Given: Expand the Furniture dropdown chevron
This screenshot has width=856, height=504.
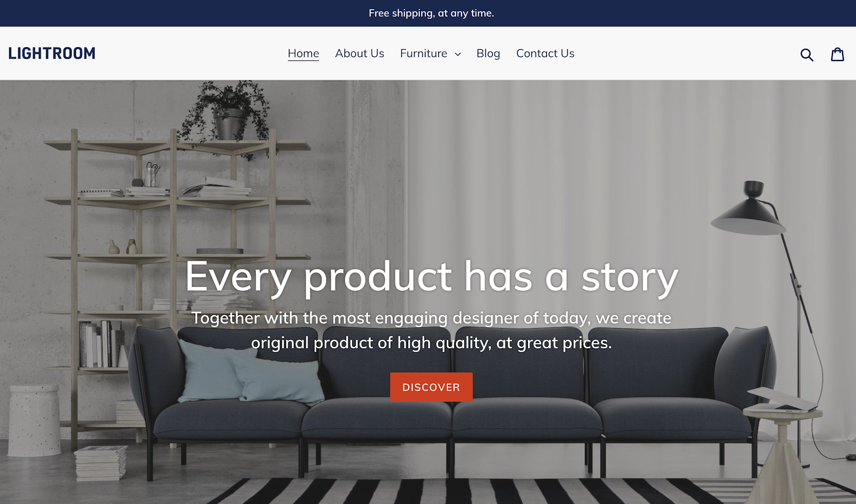Looking at the screenshot, I should [458, 54].
